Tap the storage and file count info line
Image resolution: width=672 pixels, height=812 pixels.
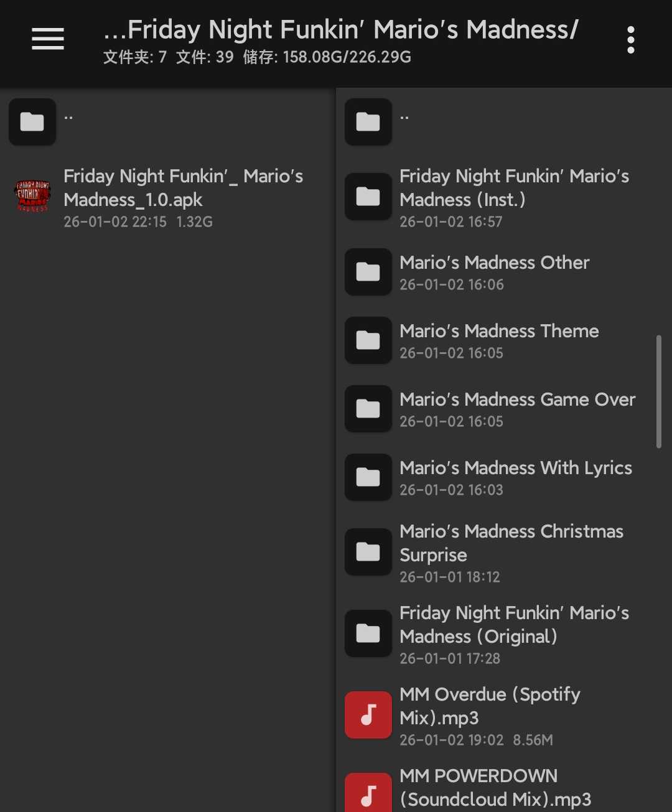tap(257, 58)
